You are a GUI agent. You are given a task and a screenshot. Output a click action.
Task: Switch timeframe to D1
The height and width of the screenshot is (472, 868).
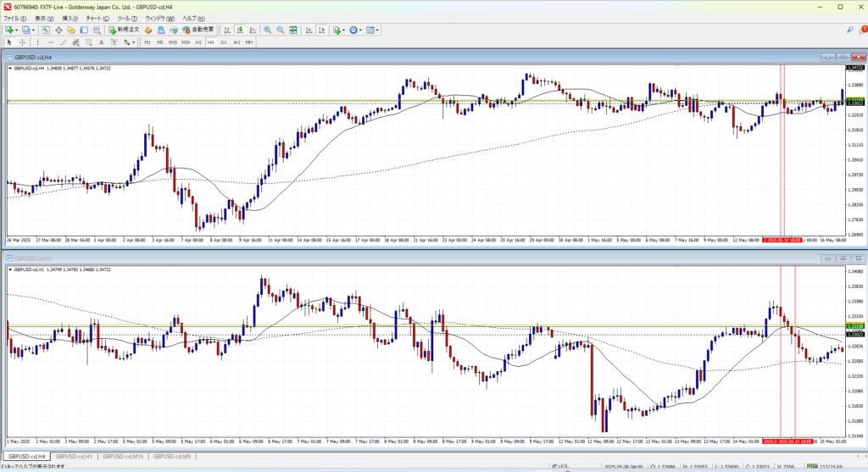click(x=224, y=42)
